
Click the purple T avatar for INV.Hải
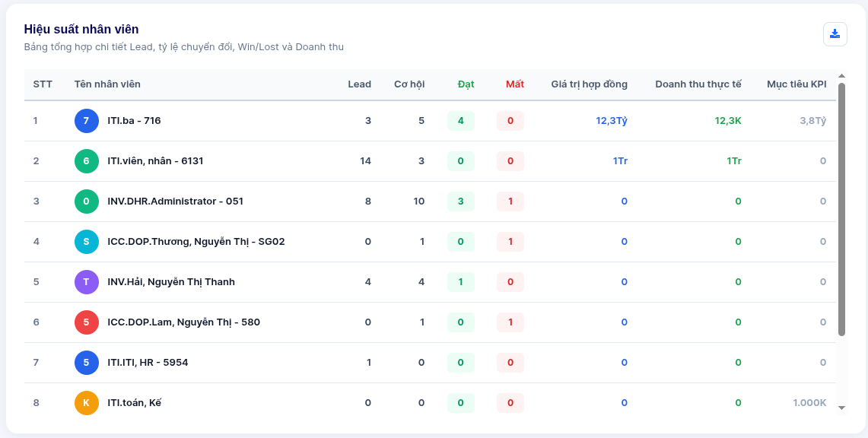coord(87,282)
